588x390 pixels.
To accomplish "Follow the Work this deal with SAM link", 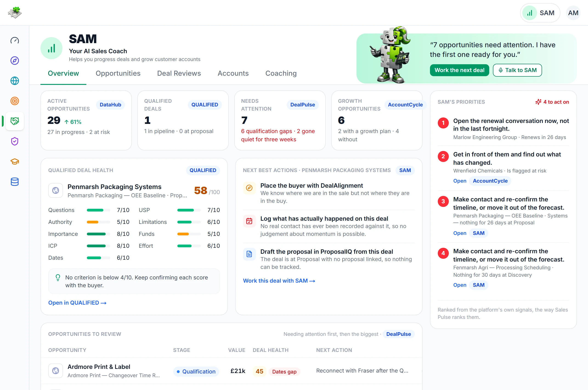I will click(279, 281).
